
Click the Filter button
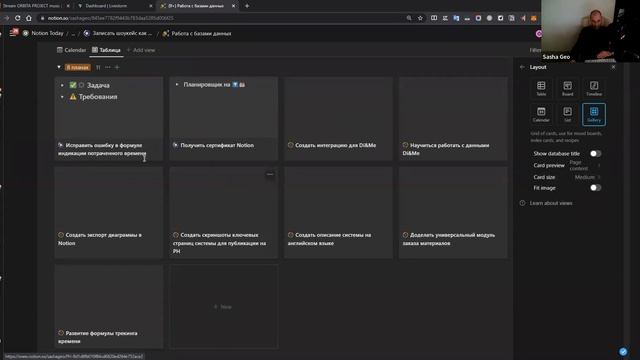pos(535,50)
